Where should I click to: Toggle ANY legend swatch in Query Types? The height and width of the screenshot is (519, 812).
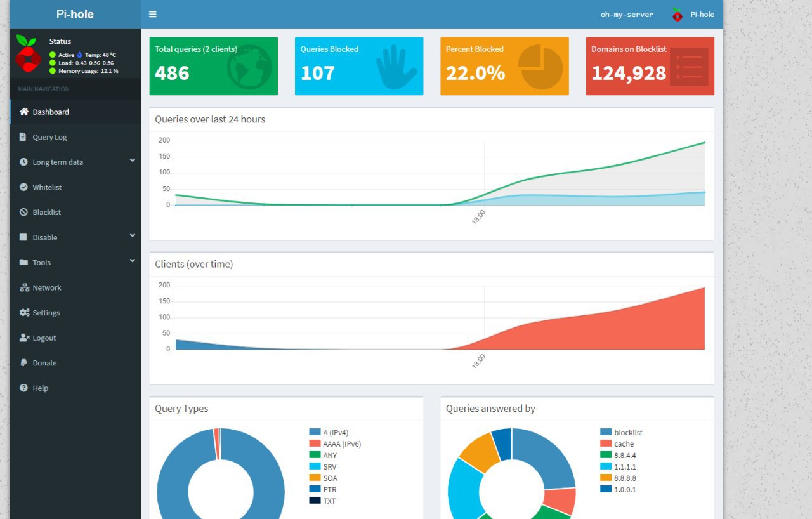click(x=315, y=456)
